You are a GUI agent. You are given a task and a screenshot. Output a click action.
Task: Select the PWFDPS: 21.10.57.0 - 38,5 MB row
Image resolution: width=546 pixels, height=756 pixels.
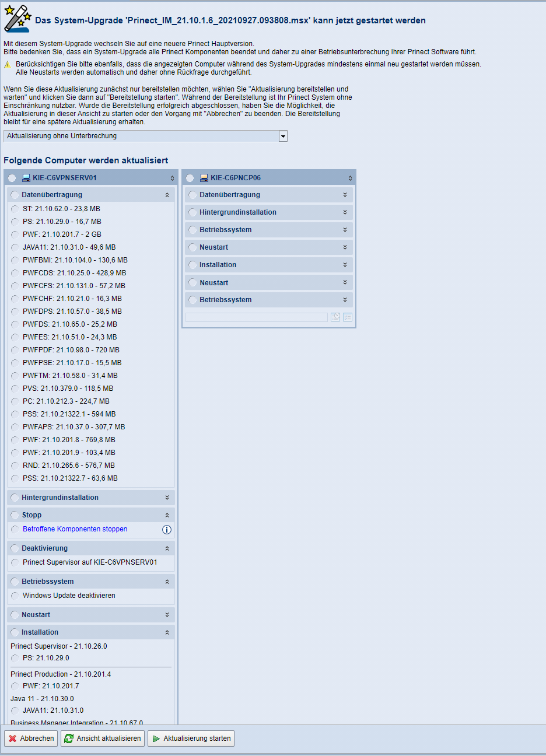coord(91,311)
